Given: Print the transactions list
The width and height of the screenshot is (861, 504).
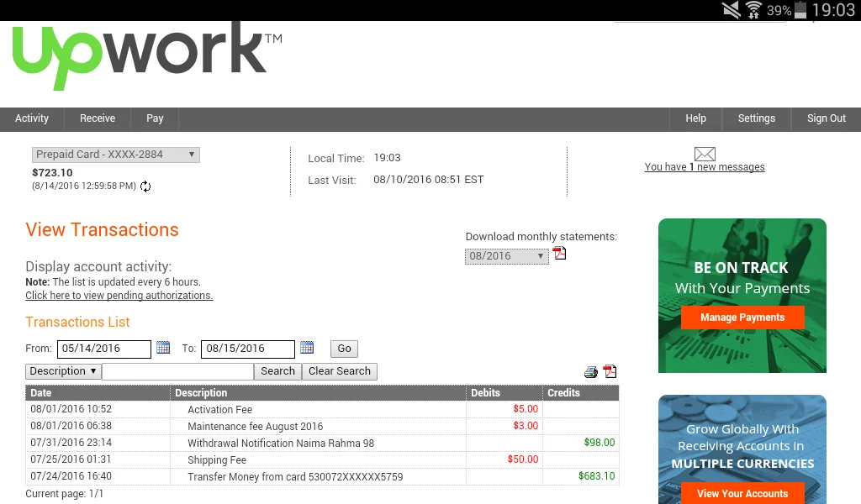Looking at the screenshot, I should click(591, 372).
